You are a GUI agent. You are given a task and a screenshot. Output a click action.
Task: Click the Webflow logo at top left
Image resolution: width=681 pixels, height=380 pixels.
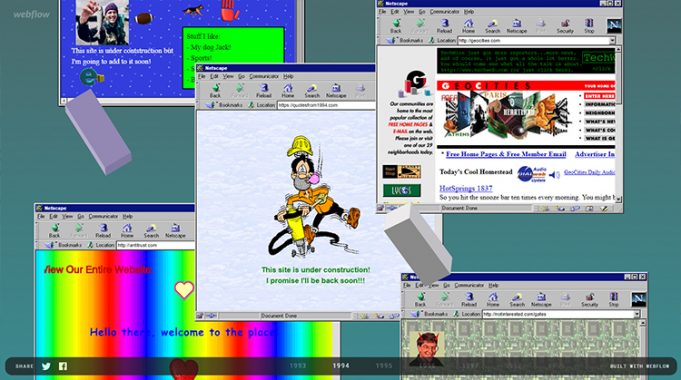(x=31, y=14)
